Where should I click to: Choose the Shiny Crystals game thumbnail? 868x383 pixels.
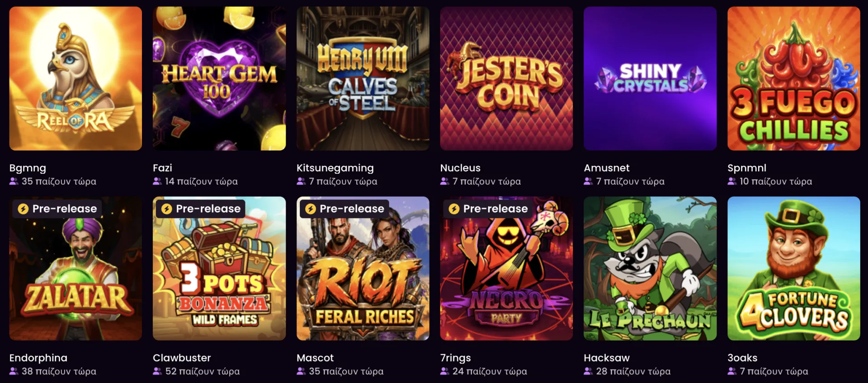click(x=650, y=78)
